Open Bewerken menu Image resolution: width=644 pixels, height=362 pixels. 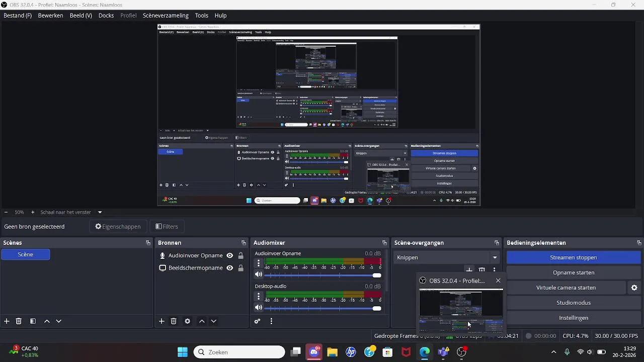[50, 16]
